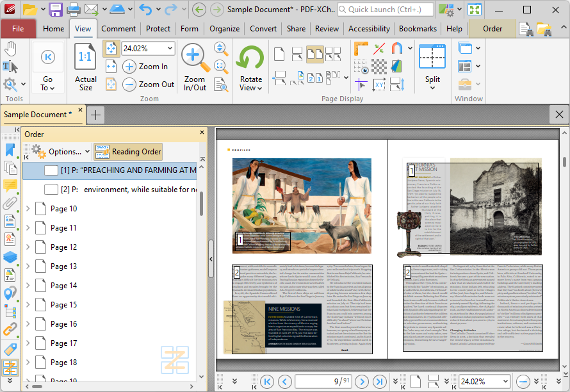Open the Links pane icon in sidebar

tap(10, 329)
